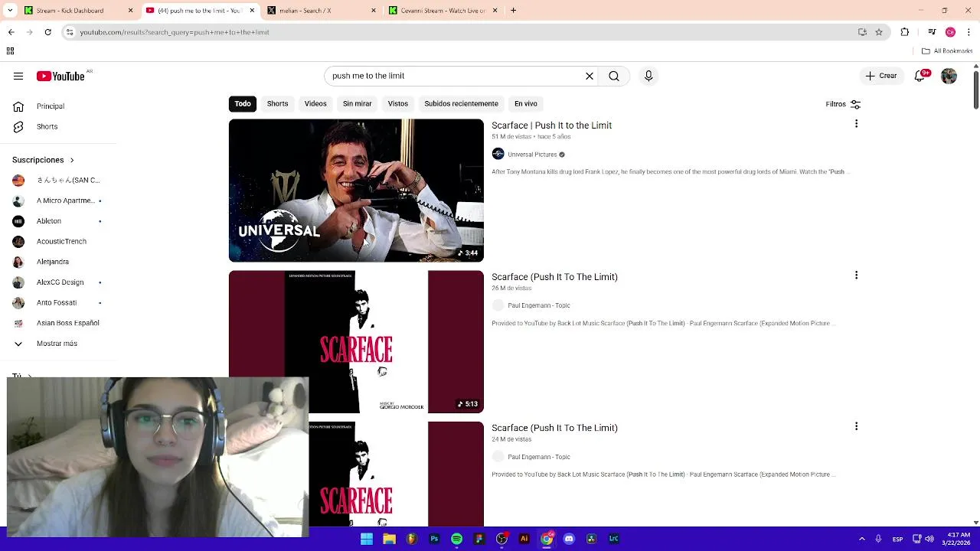Select Subidos recientemente filter chip
The height and width of the screenshot is (551, 980).
click(461, 103)
